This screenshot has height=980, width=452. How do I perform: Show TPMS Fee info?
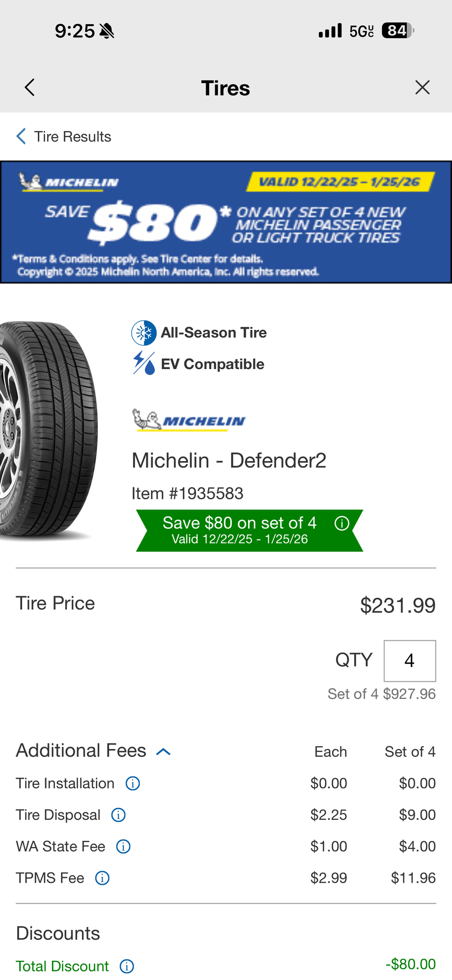[102, 878]
